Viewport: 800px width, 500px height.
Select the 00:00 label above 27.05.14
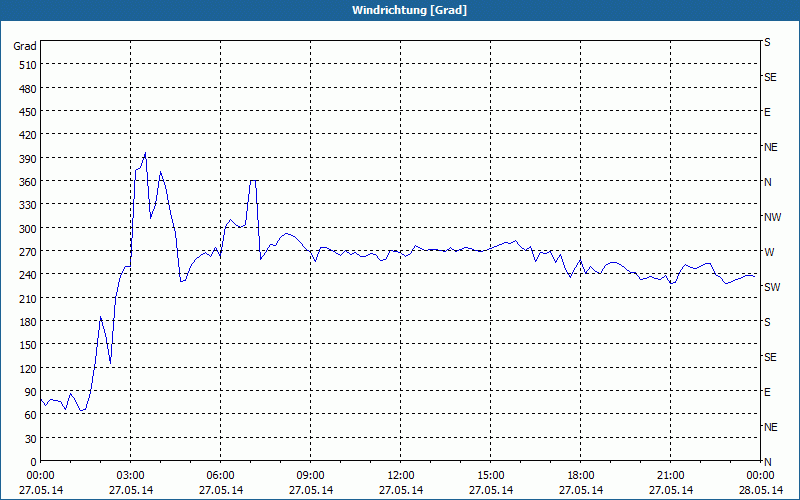[x=41, y=476]
